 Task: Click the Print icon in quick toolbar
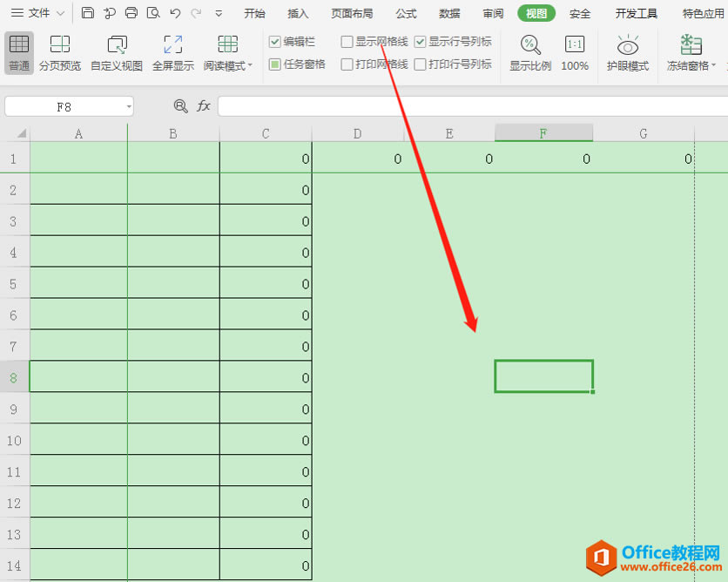(x=131, y=12)
